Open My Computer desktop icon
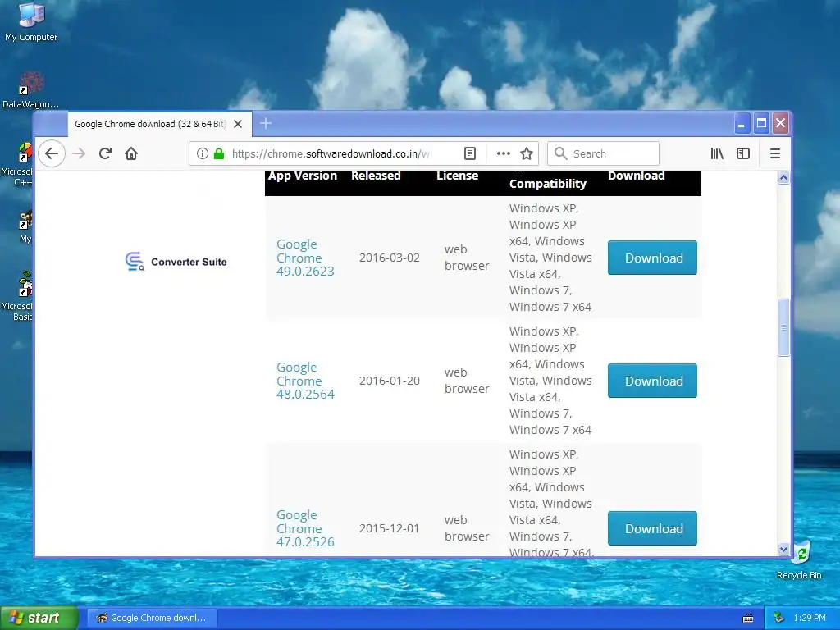 pos(31,21)
